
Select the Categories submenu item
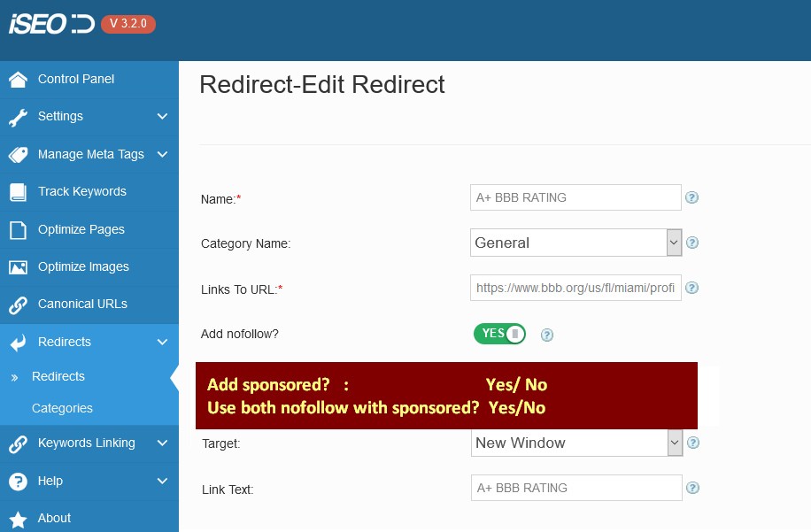[x=62, y=409]
